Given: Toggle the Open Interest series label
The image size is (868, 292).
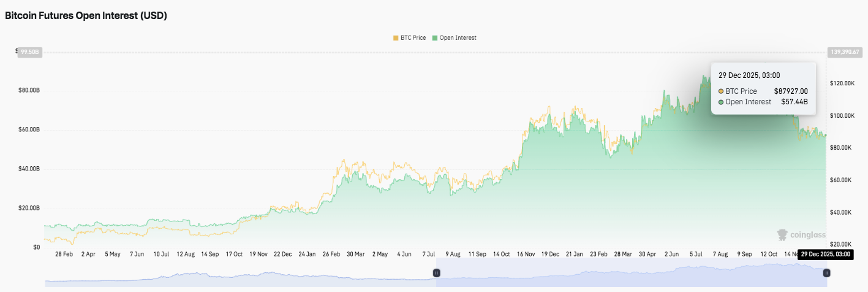Looking at the screenshot, I should (458, 38).
